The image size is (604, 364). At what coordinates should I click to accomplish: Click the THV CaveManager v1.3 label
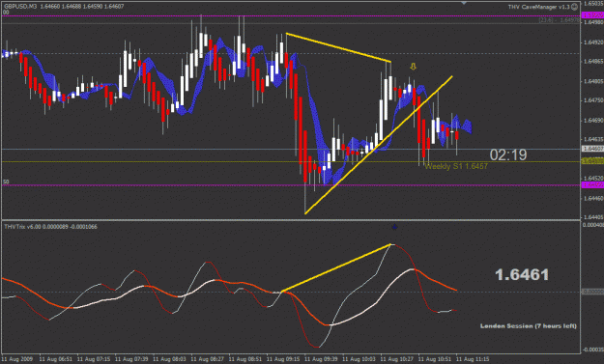pos(538,7)
